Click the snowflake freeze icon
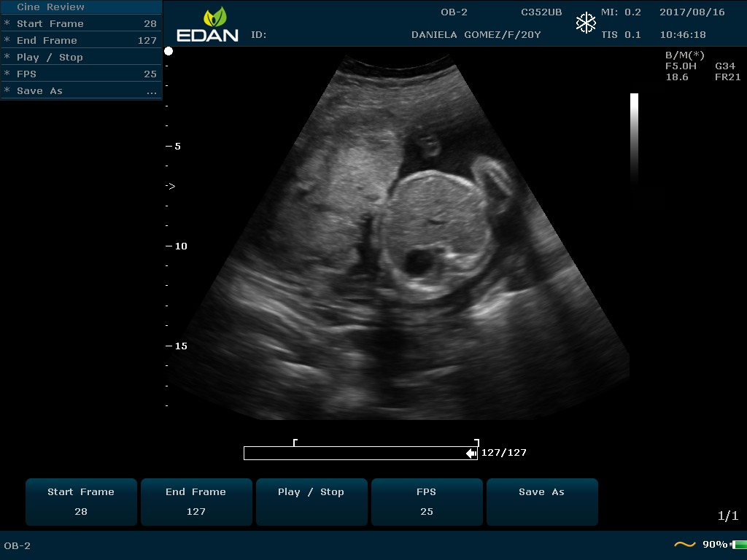747x560 pixels. click(586, 23)
